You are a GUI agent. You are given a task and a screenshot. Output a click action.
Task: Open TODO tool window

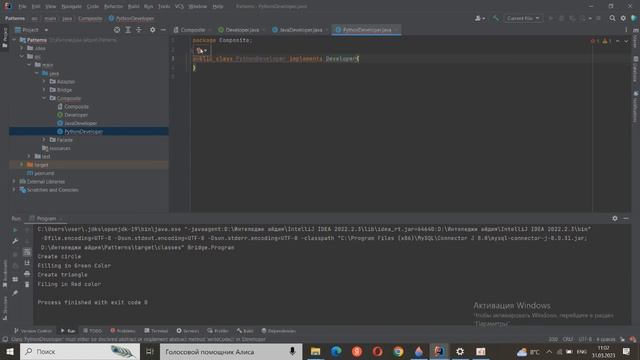click(x=93, y=331)
